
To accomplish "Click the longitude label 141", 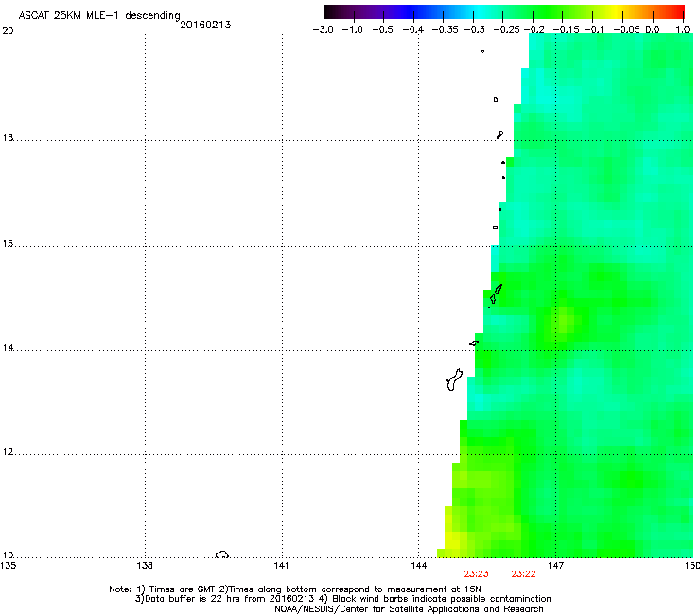I will pyautogui.click(x=281, y=566).
